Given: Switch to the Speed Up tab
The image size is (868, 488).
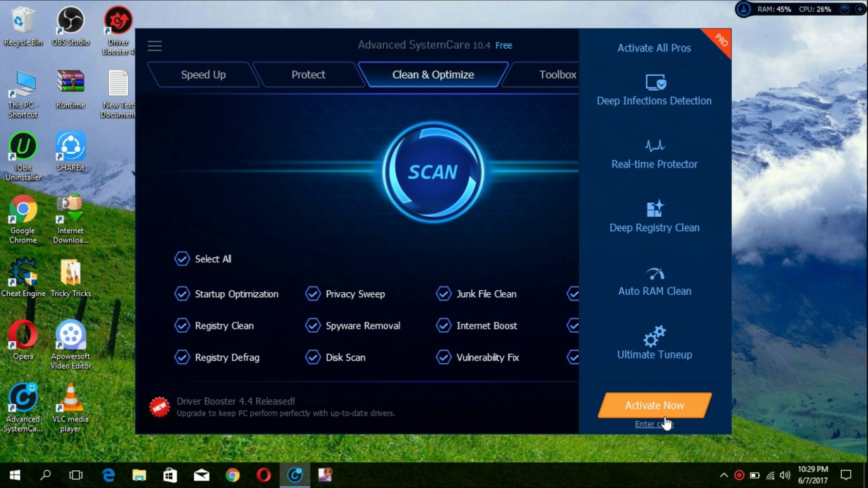Looking at the screenshot, I should (203, 75).
